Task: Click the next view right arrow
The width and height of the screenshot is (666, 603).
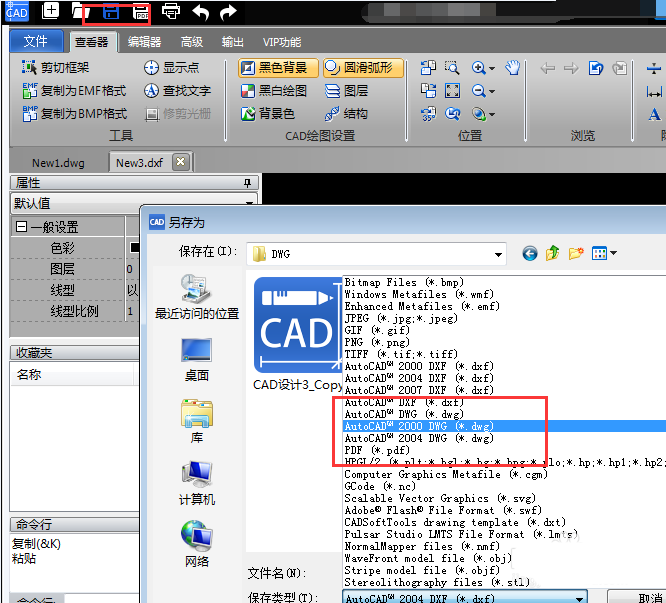Action: coord(571,68)
